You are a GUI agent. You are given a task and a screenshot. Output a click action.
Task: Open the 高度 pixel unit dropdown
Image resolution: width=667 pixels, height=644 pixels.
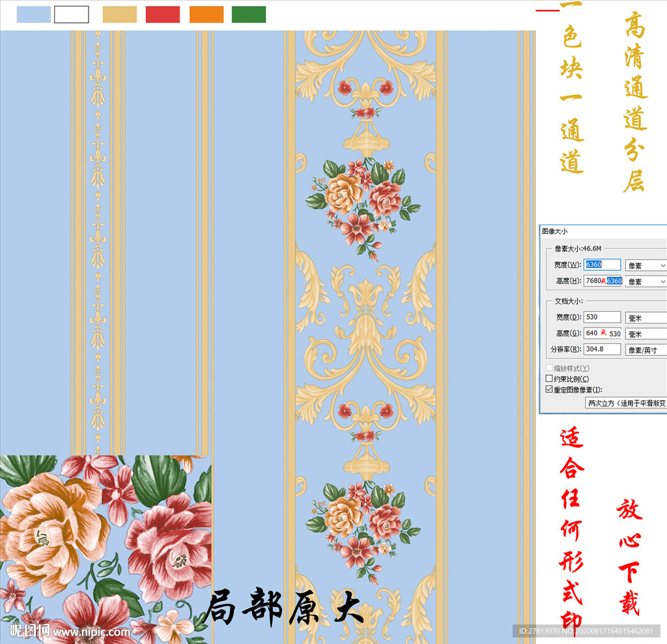(647, 281)
